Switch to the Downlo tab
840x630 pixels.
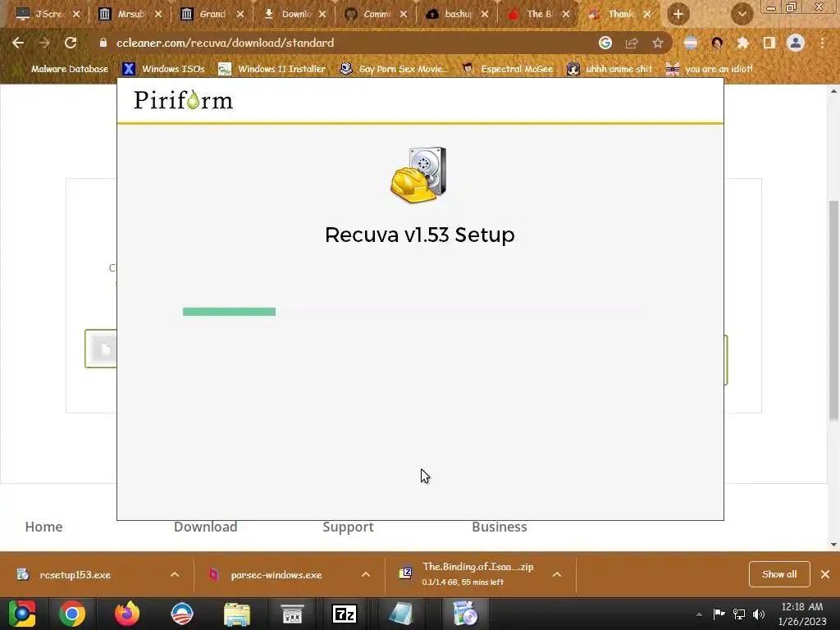click(294, 14)
